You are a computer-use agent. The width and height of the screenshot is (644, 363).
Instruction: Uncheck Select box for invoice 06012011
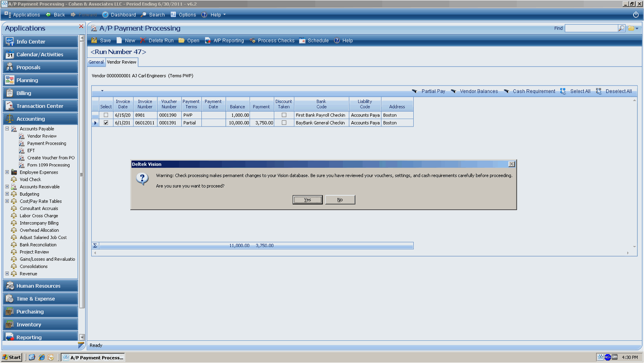(x=106, y=123)
